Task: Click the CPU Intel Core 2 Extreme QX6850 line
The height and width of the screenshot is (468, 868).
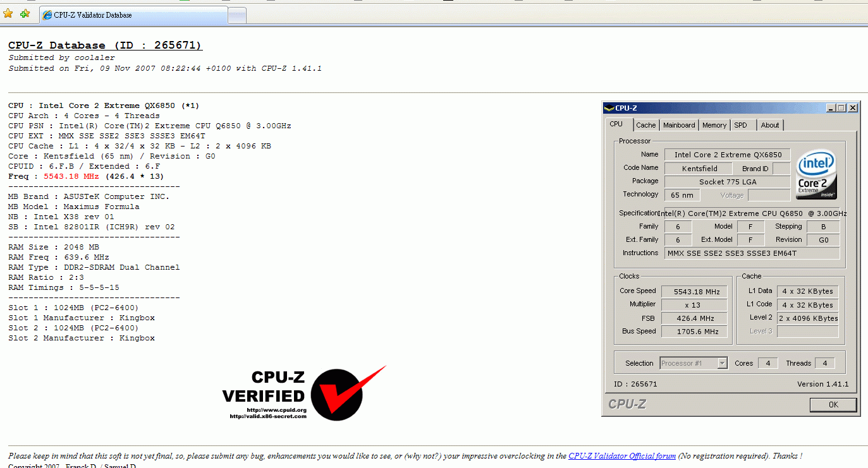Action: (104, 105)
